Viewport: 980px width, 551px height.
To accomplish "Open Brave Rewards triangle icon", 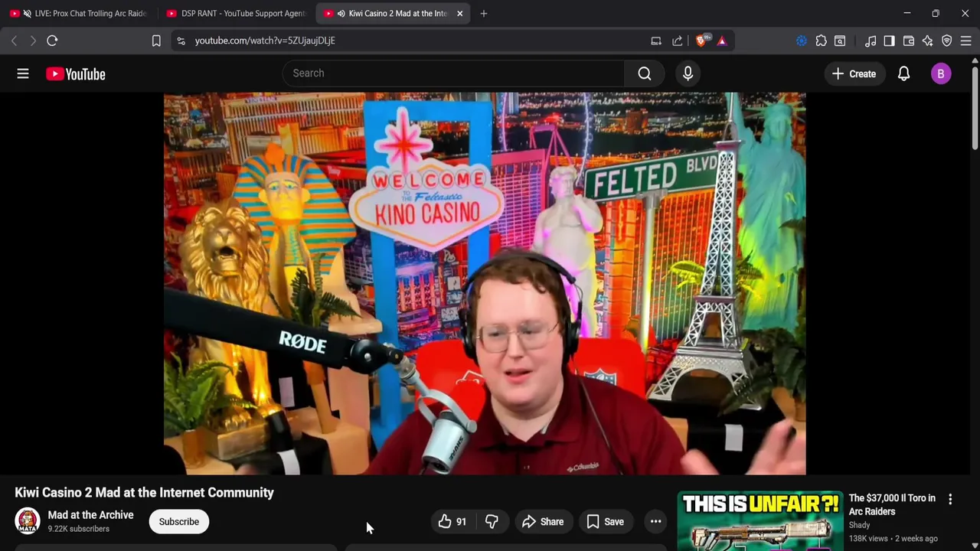I will [722, 41].
